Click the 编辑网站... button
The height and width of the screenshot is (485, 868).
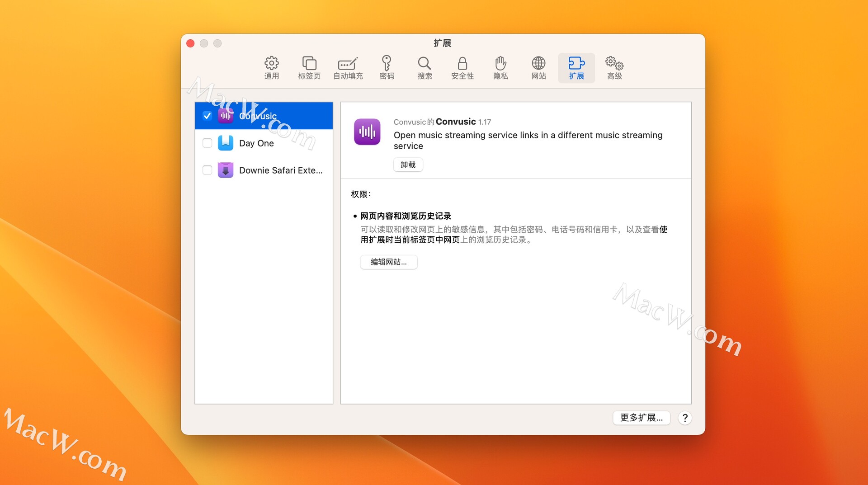(389, 262)
